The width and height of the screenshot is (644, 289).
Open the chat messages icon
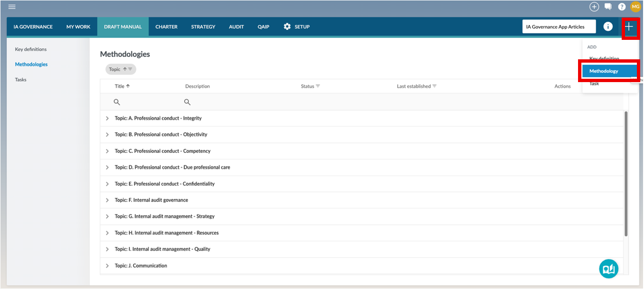608,7
